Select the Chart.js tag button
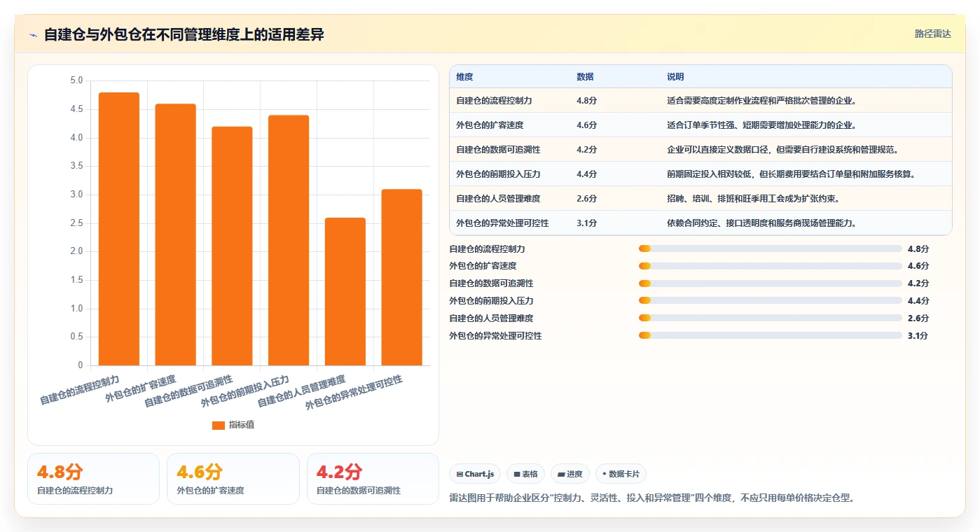The width and height of the screenshot is (980, 532). click(475, 474)
